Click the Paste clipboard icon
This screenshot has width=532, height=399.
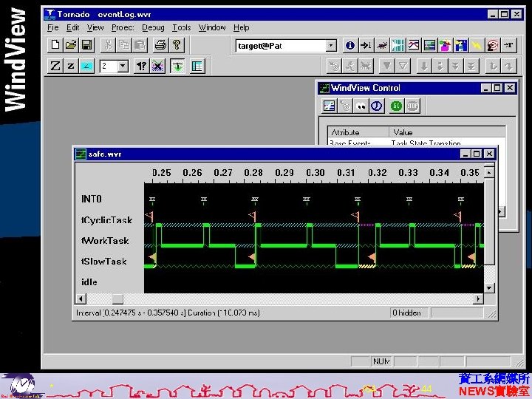click(140, 45)
